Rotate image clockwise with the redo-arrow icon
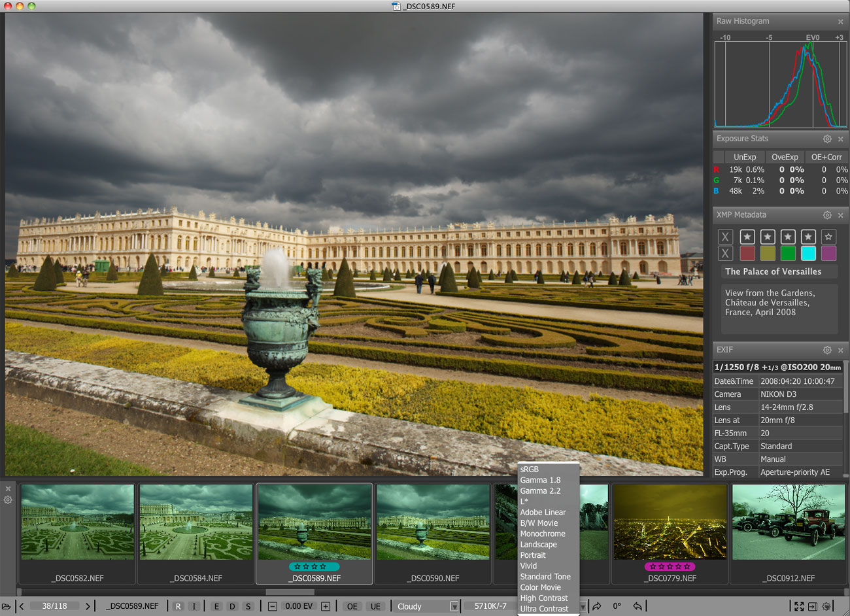850x616 pixels. tap(596, 606)
